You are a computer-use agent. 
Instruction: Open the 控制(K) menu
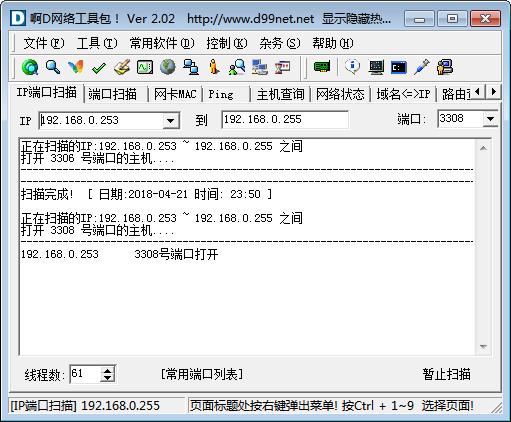click(227, 43)
